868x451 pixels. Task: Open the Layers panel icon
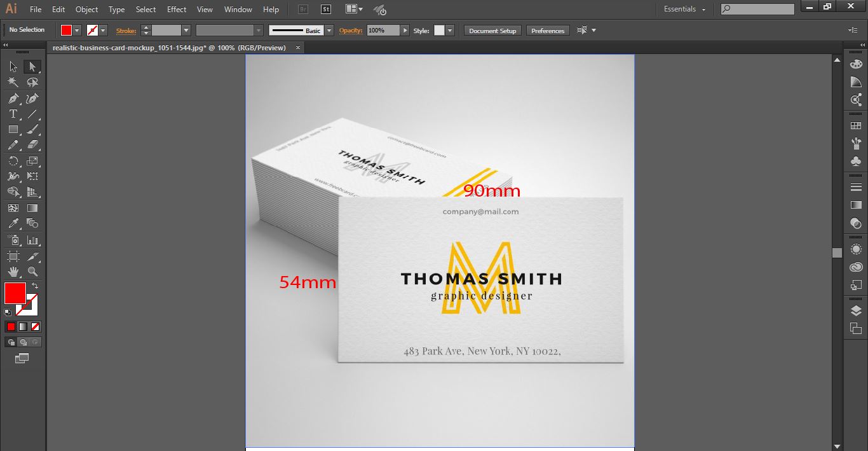click(856, 310)
